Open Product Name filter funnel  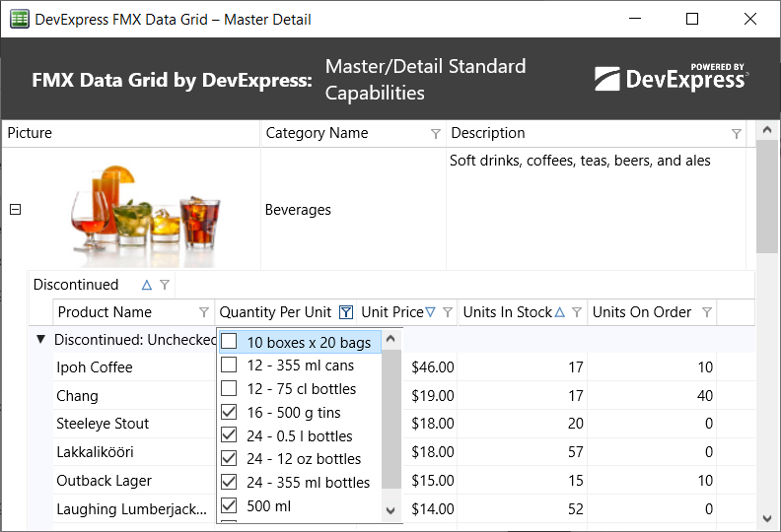point(204,312)
